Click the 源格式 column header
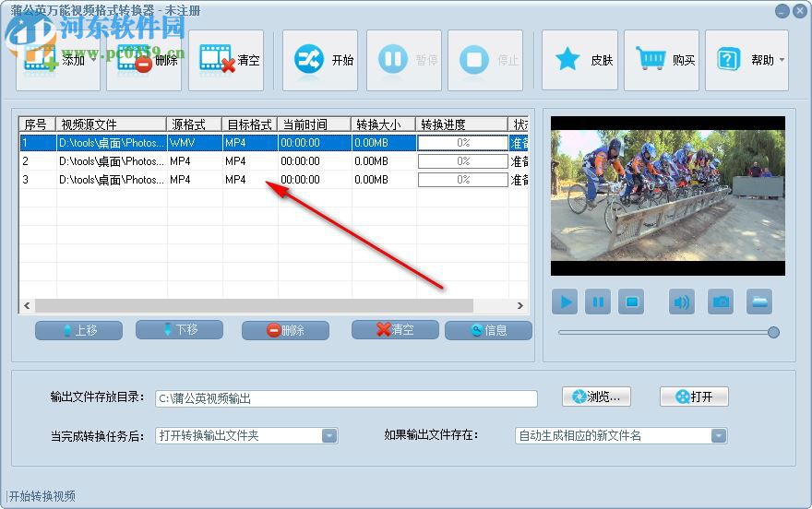 pyautogui.click(x=195, y=124)
